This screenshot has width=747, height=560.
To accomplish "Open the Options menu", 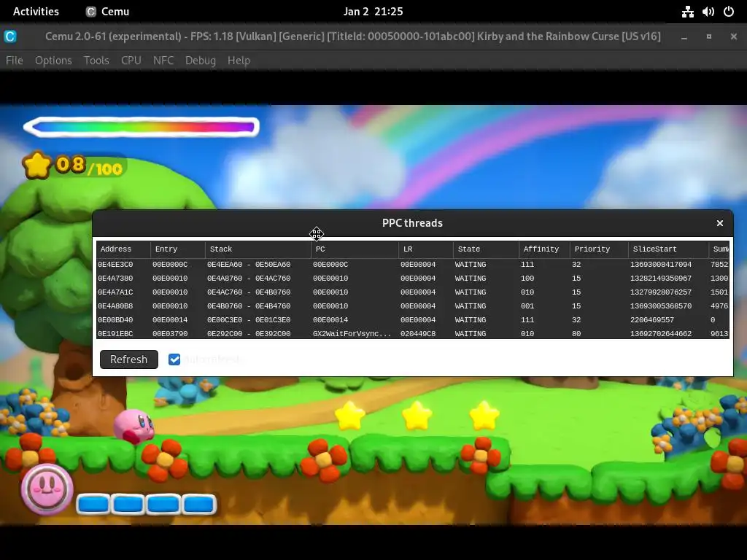I will pyautogui.click(x=53, y=61).
